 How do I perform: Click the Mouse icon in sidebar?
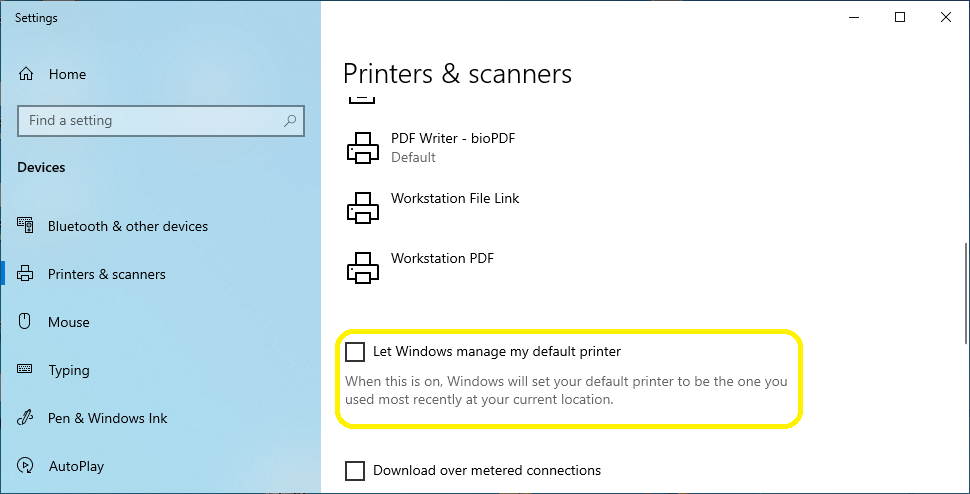(x=25, y=322)
